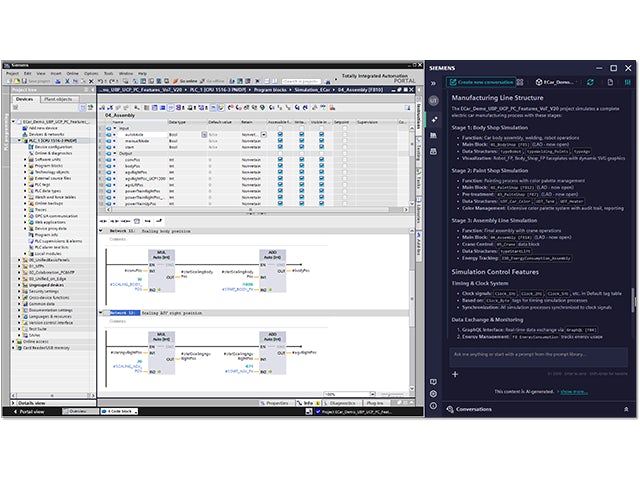Toggle Accessible checkbox for bodyPos row
The height and width of the screenshot is (480, 640).
tap(280, 166)
